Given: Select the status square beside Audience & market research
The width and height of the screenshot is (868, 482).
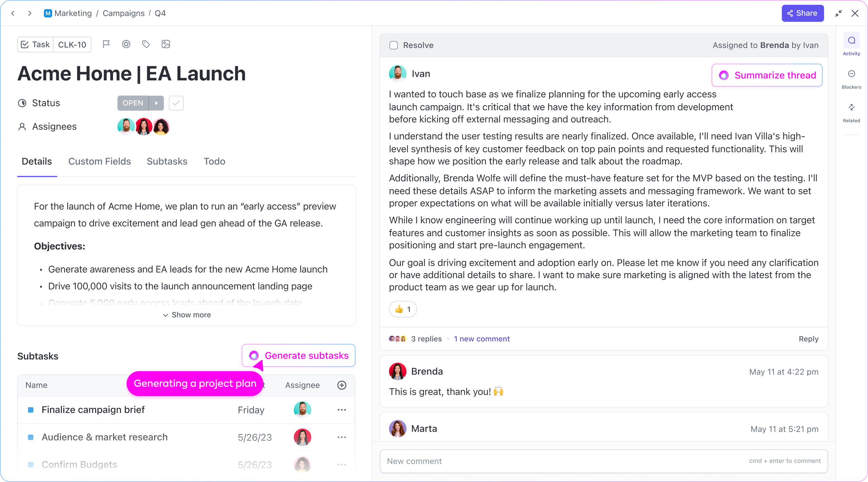Looking at the screenshot, I should [x=31, y=437].
